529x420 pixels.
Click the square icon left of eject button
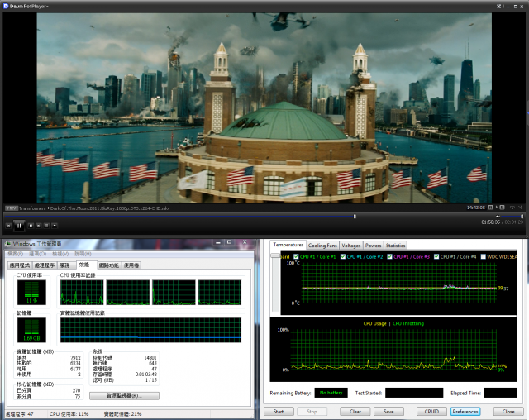[46, 226]
